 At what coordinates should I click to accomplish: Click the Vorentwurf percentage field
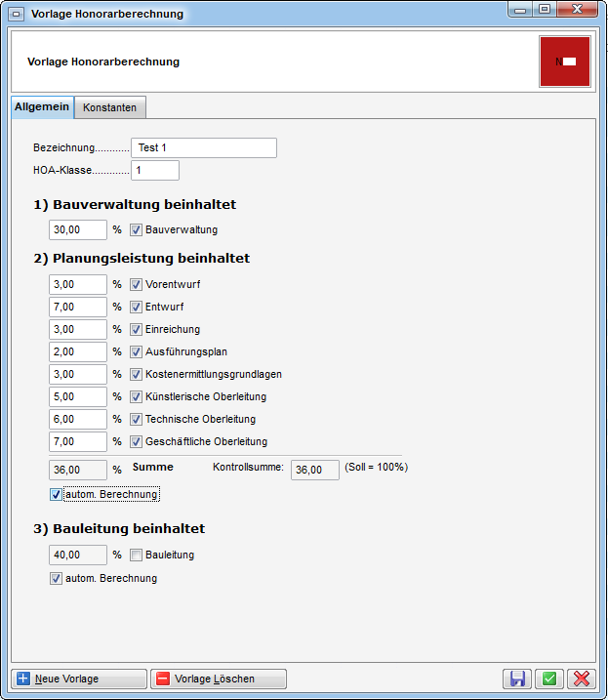78,284
